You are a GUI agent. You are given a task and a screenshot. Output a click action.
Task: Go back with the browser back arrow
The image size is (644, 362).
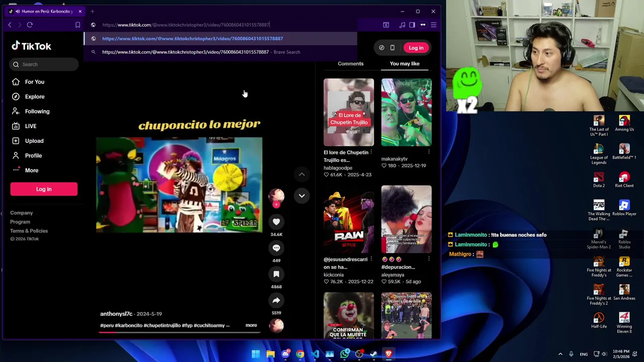[10, 25]
